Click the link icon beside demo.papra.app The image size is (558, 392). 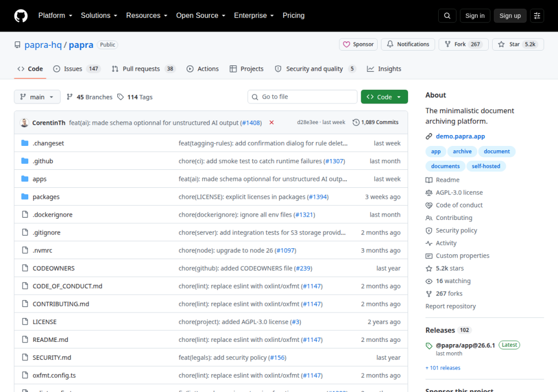[x=429, y=136]
